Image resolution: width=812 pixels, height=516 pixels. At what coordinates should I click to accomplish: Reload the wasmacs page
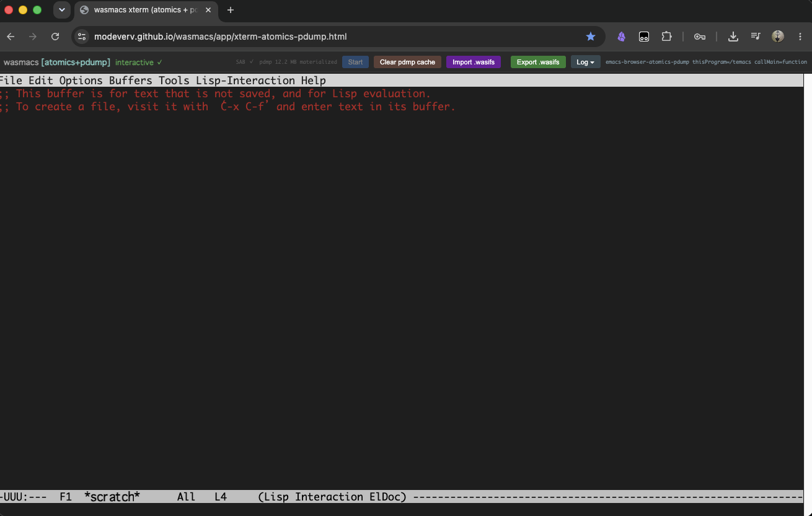[x=55, y=37]
